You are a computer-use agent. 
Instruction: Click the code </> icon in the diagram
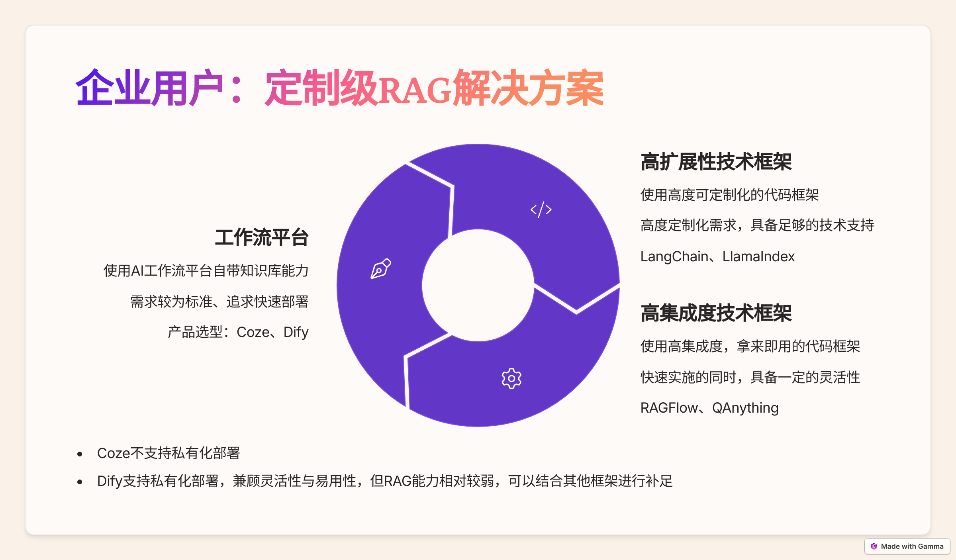click(541, 209)
